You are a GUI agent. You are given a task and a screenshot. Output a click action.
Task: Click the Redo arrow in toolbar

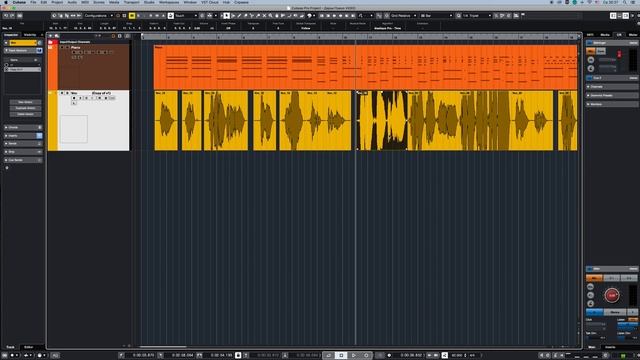pos(12,16)
